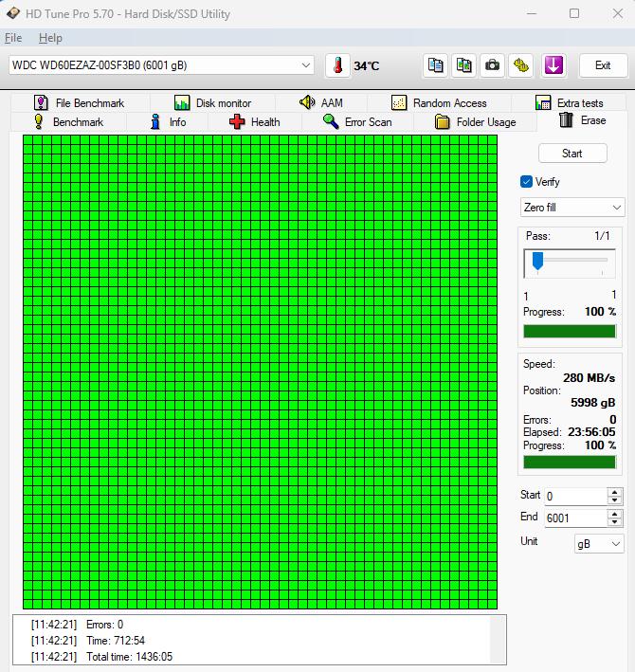Screen dimensions: 635x672
Task: Click the 280 MB/s speed value
Action: [589, 378]
